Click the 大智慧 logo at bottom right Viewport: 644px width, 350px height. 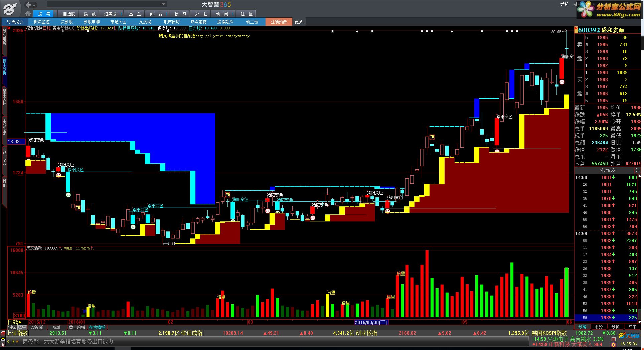[x=629, y=336]
